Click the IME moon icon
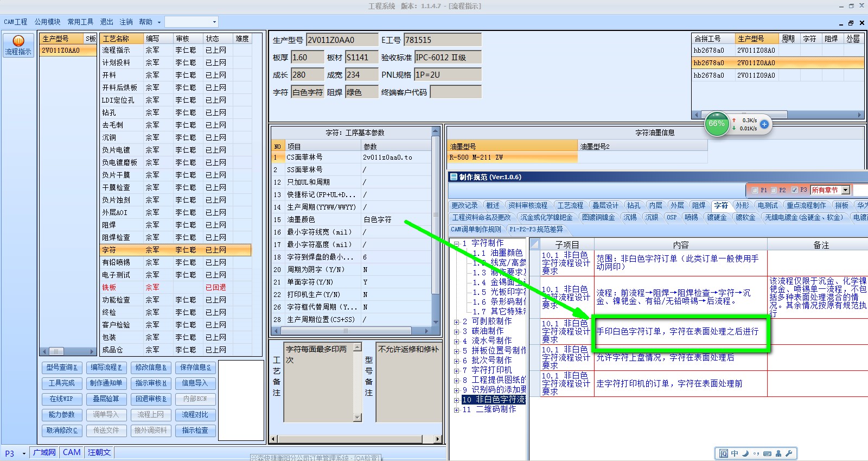This screenshot has width=868, height=461. pyautogui.click(x=745, y=453)
